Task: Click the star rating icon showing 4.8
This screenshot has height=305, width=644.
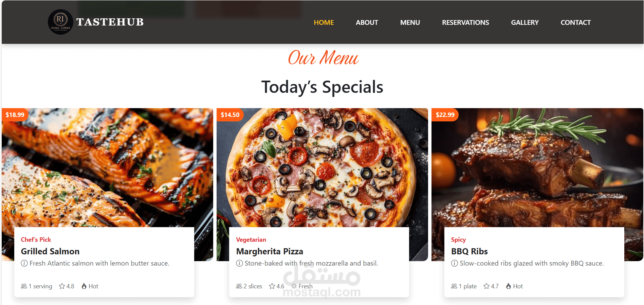Action: click(62, 286)
